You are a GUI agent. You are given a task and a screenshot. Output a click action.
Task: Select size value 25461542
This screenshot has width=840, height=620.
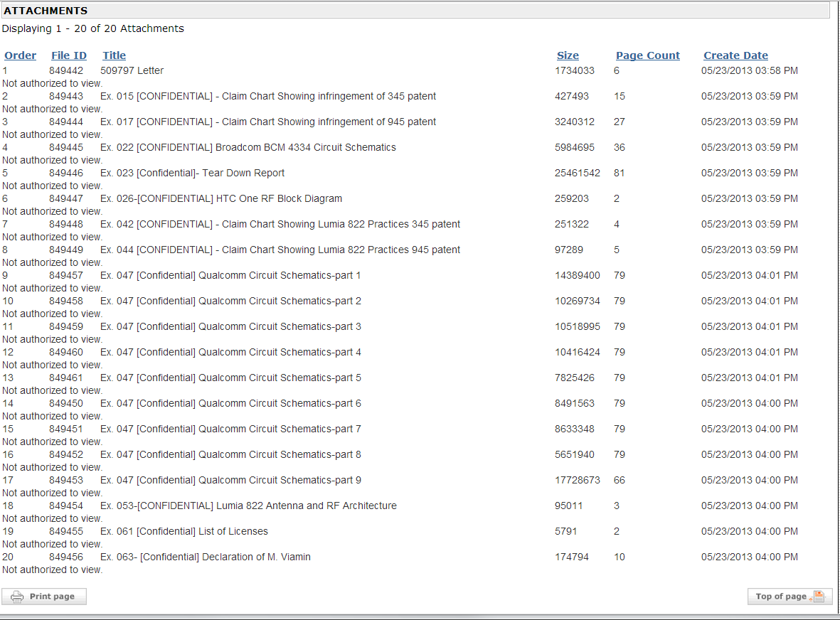click(577, 173)
